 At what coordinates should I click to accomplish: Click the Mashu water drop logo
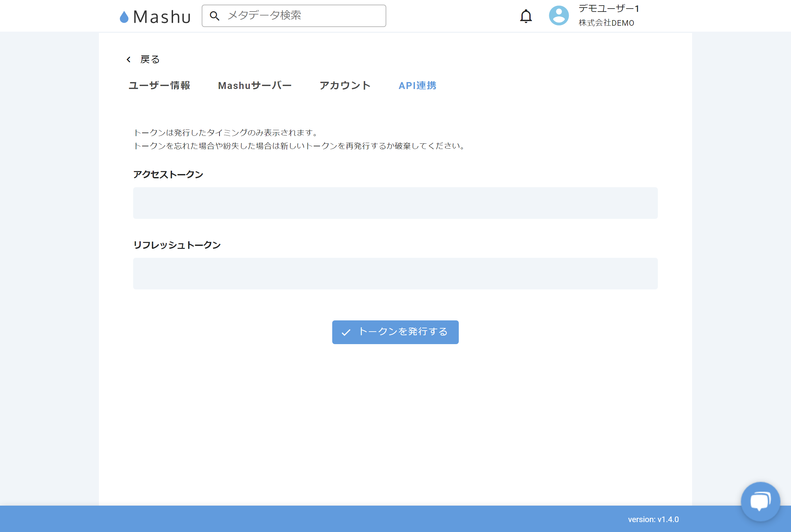pyautogui.click(x=124, y=17)
